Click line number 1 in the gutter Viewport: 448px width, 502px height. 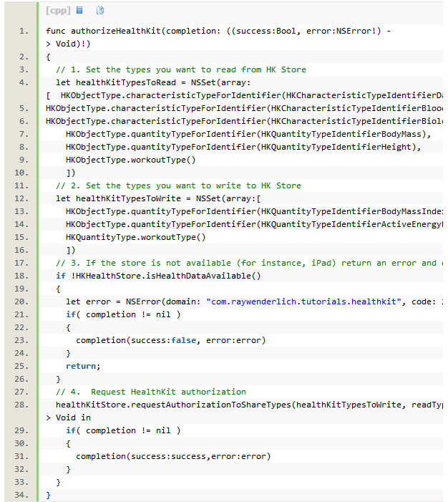(x=24, y=31)
